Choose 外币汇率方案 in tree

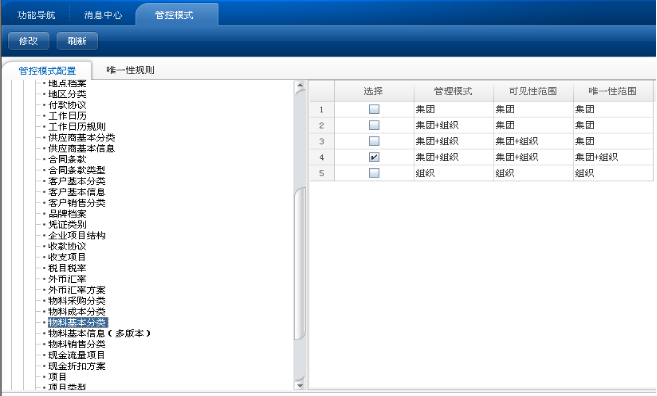(77, 290)
